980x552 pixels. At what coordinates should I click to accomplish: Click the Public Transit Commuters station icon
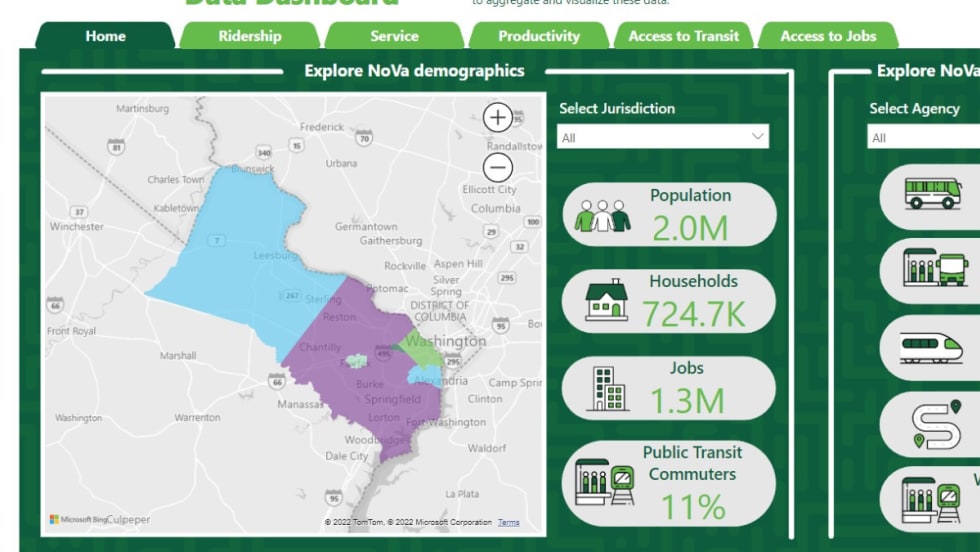pos(605,484)
